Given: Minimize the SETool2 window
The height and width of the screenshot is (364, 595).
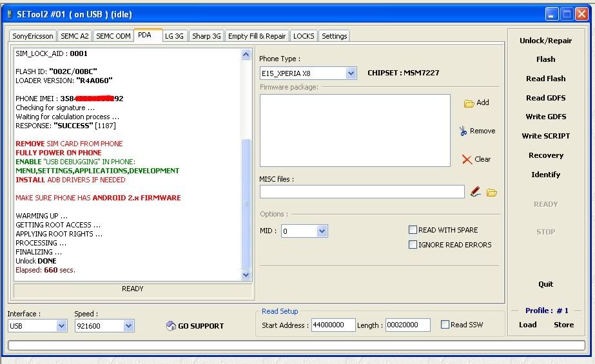Looking at the screenshot, I should click(x=552, y=14).
